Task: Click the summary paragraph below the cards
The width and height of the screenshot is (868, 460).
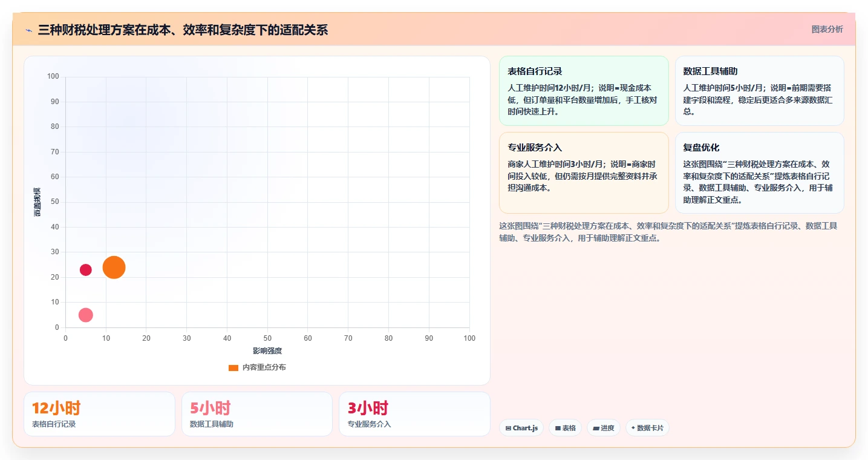Action: click(668, 232)
